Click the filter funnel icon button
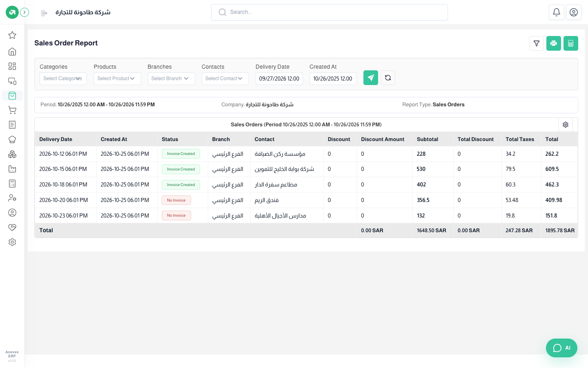588x368 pixels. (x=537, y=43)
